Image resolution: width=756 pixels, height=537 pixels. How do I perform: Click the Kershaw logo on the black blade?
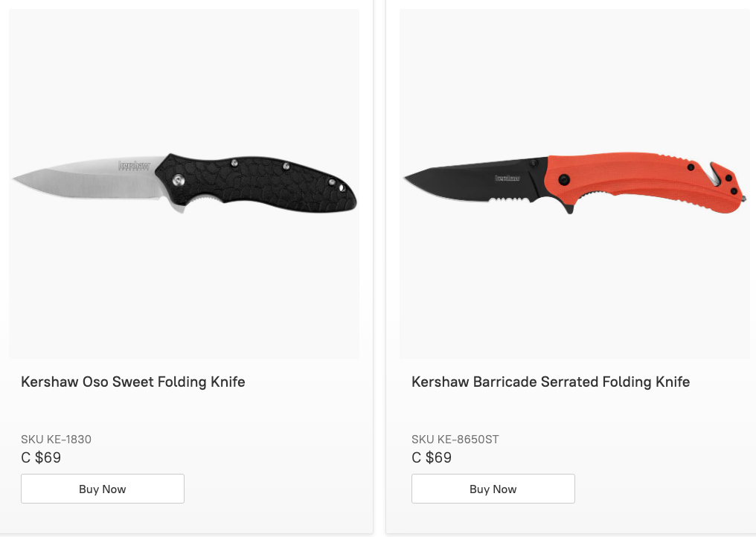[x=508, y=178]
